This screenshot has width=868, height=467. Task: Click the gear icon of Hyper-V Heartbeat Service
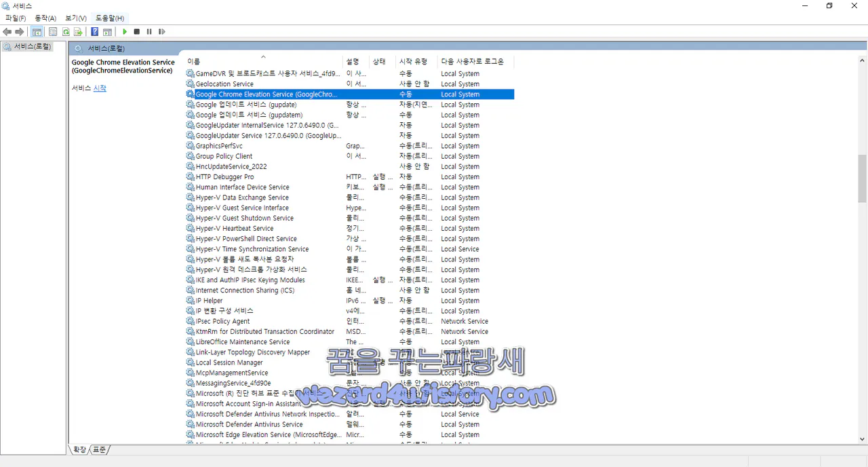(191, 229)
